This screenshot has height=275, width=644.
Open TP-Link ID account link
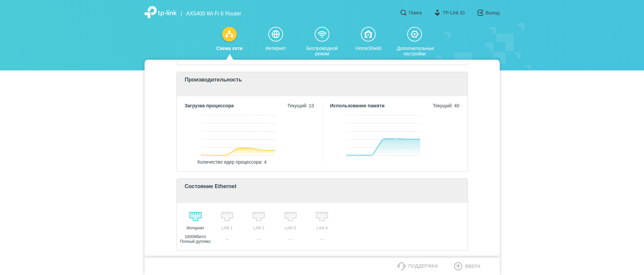tap(450, 13)
